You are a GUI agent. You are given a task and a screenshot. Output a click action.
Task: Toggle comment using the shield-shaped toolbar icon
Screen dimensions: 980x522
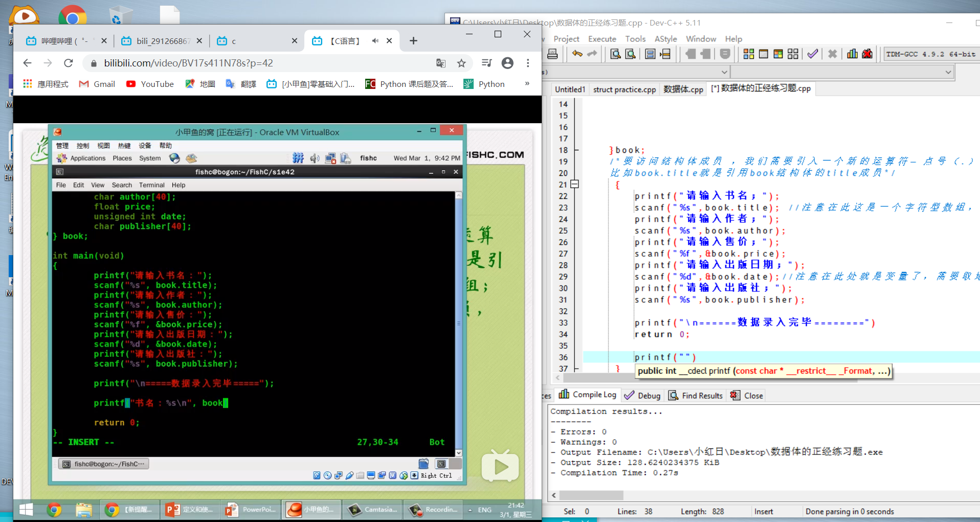(x=725, y=54)
